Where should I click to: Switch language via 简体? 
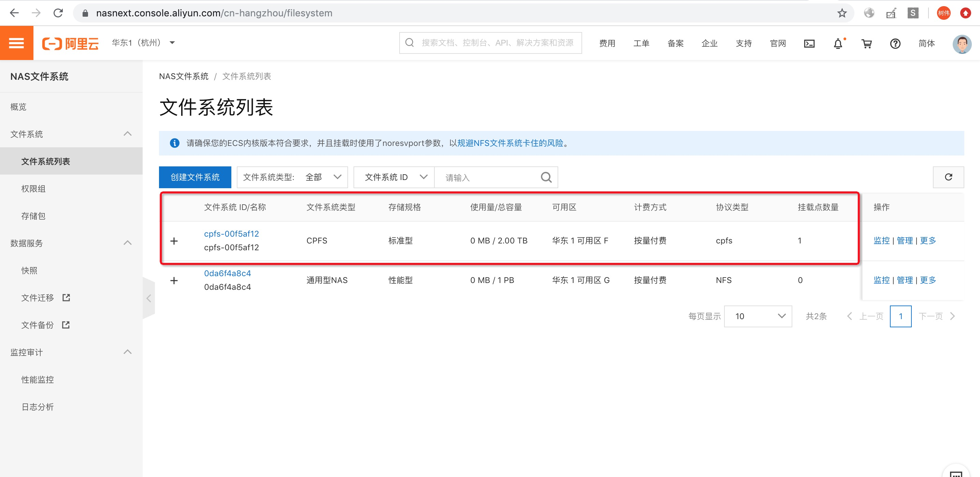[926, 43]
